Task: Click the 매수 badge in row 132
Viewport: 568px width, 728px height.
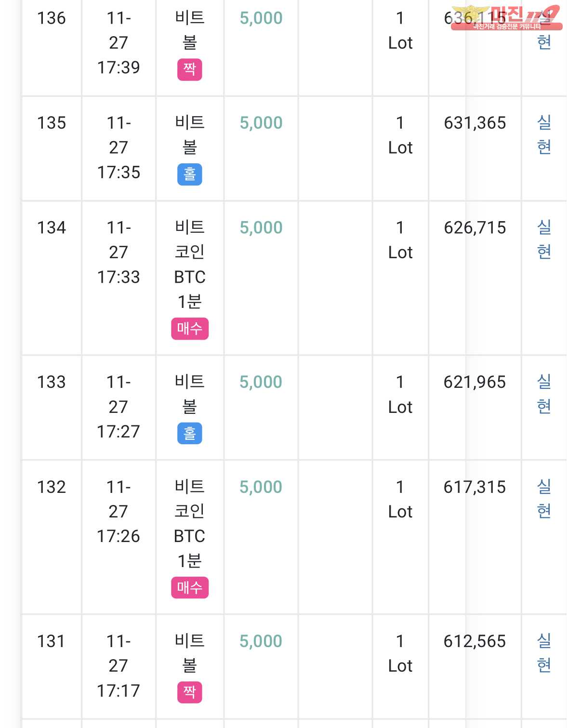Action: [190, 588]
